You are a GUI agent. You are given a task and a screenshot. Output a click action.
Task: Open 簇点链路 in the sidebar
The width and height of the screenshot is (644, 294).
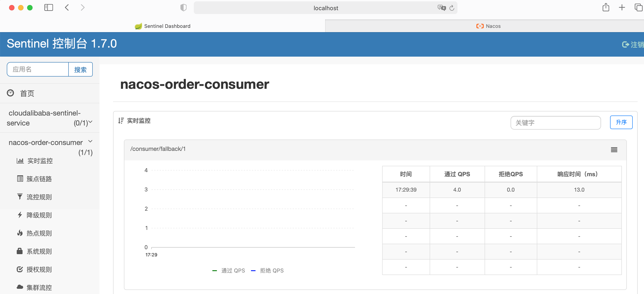click(39, 179)
